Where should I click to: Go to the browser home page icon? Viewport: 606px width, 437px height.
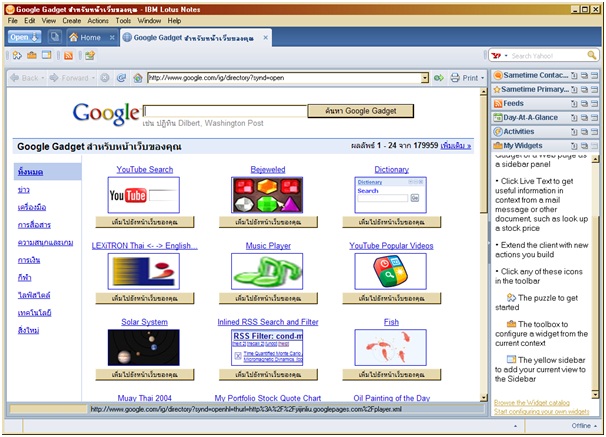pyautogui.click(x=138, y=78)
